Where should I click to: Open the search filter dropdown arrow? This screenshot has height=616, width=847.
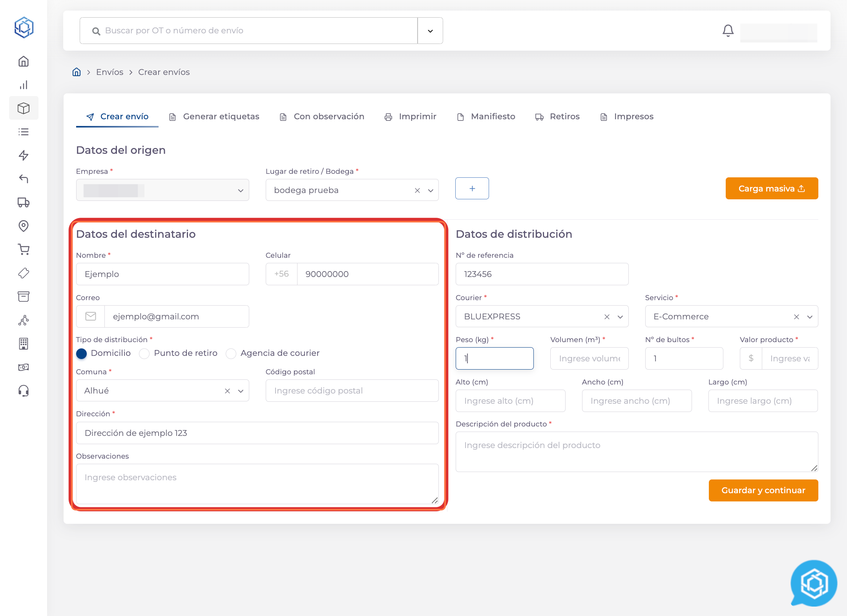[430, 31]
